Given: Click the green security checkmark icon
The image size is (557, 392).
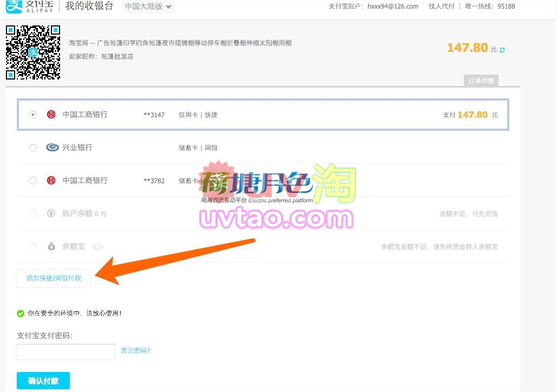Looking at the screenshot, I should tap(21, 313).
